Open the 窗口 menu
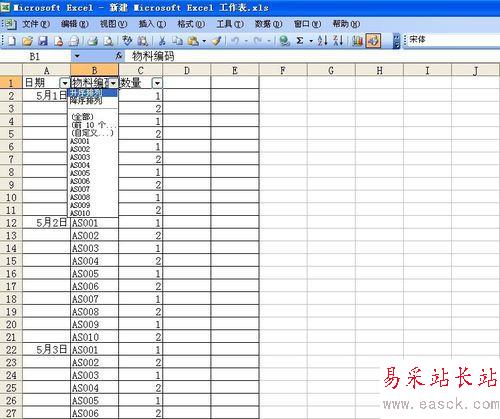The width and height of the screenshot is (500, 419). click(x=307, y=24)
